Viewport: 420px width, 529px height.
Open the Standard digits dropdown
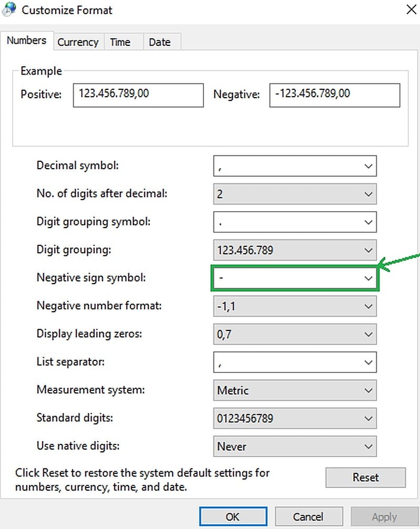click(368, 419)
